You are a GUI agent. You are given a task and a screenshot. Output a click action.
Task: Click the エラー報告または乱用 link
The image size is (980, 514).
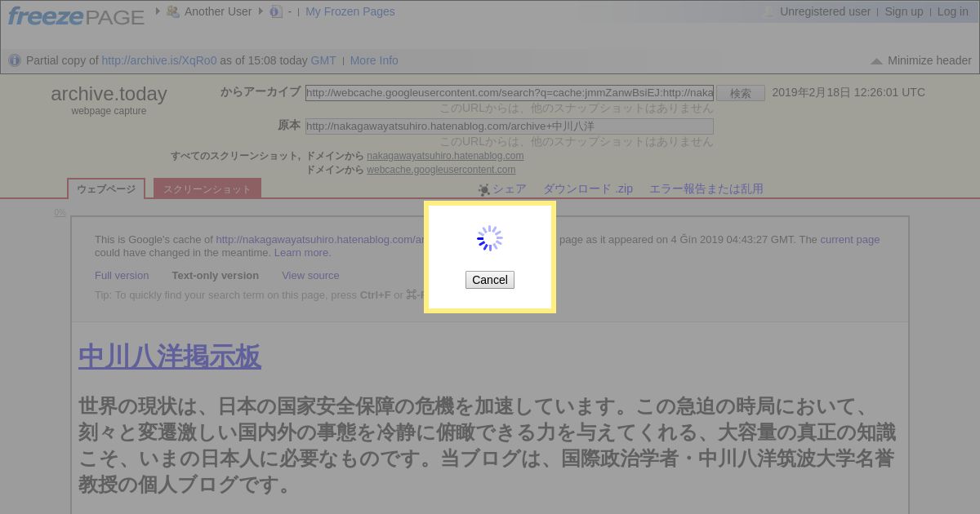pos(706,188)
